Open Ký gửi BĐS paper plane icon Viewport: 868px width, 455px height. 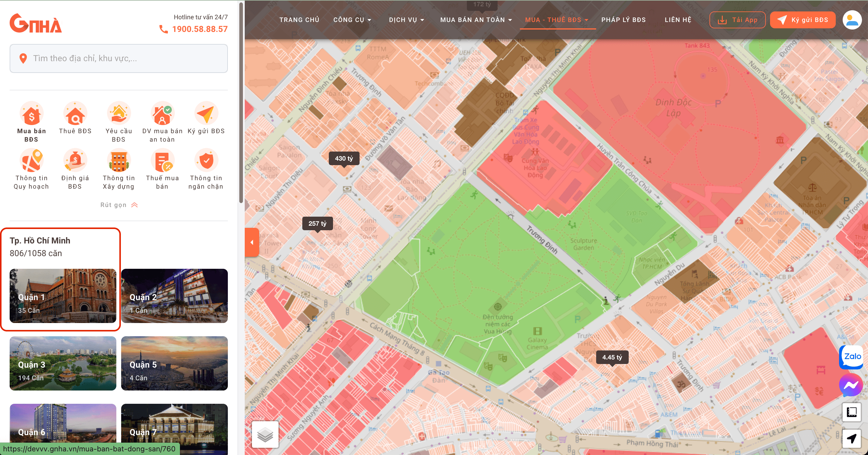pyautogui.click(x=206, y=114)
